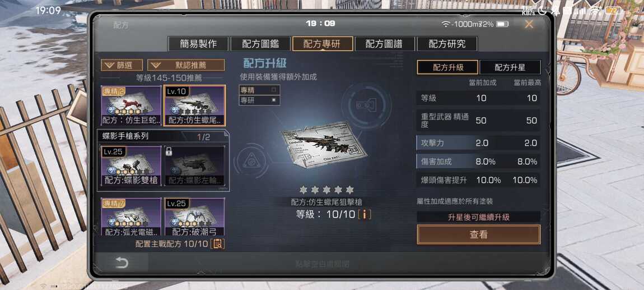Switch to the 配方圖鑑 tab

pyautogui.click(x=260, y=44)
